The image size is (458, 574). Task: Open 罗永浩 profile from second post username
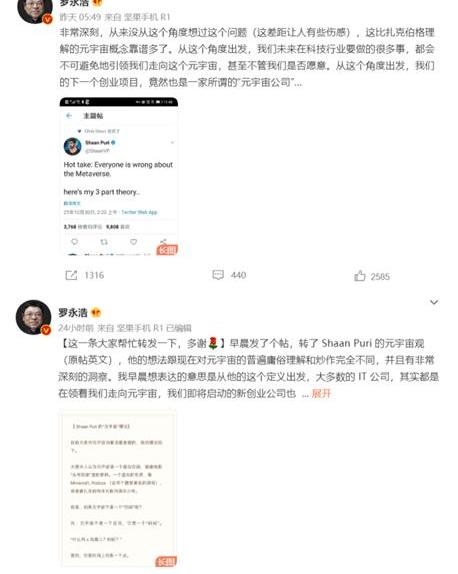(x=73, y=313)
